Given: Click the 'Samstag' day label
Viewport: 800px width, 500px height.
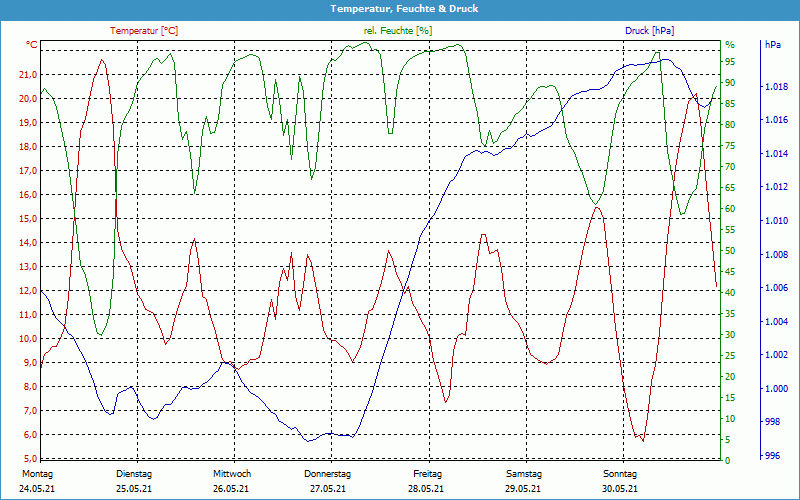Looking at the screenshot, I should pyautogui.click(x=523, y=474).
